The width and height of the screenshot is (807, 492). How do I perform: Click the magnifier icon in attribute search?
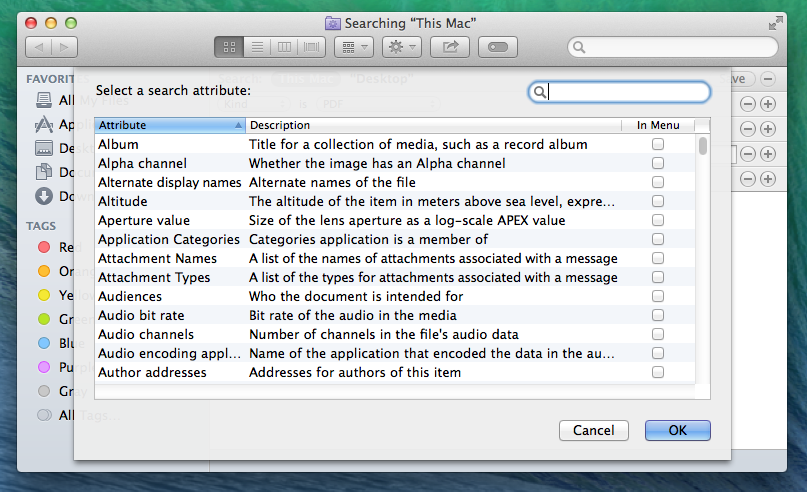(539, 92)
